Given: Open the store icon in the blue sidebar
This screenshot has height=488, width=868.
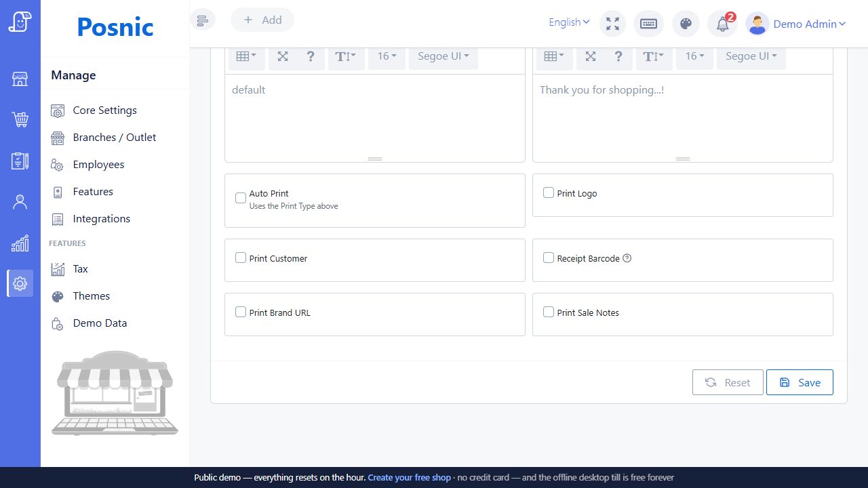Looking at the screenshot, I should click(x=20, y=79).
